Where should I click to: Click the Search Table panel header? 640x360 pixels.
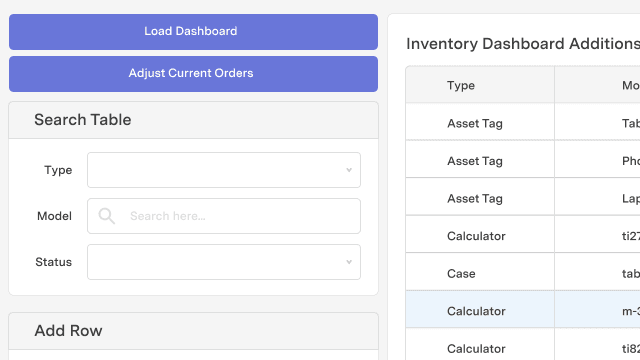pyautogui.click(x=193, y=120)
